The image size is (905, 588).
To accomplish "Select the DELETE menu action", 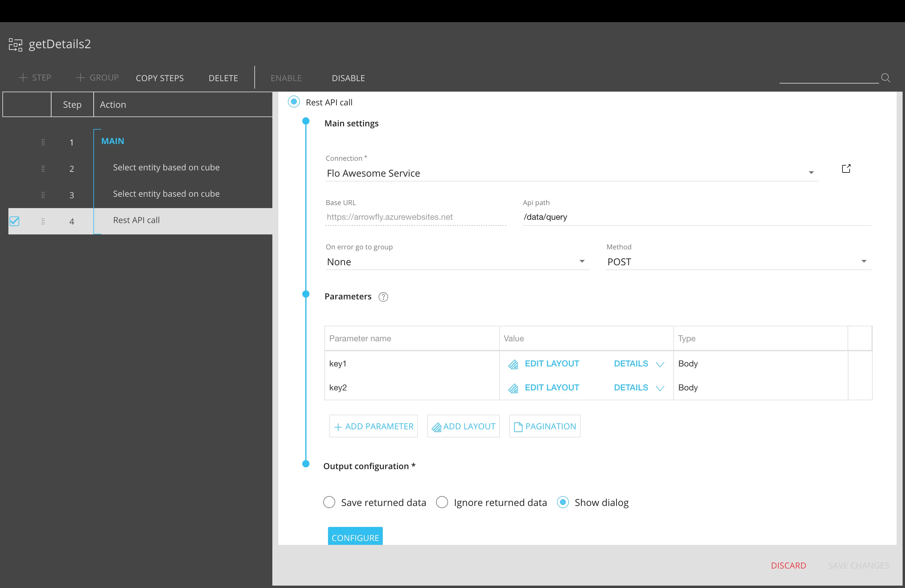I will pyautogui.click(x=222, y=78).
